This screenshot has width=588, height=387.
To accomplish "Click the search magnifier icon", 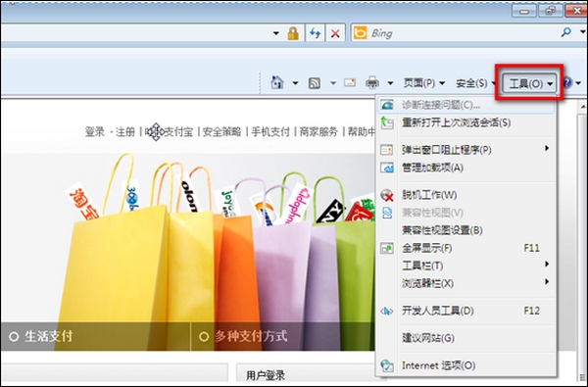I will pyautogui.click(x=565, y=32).
